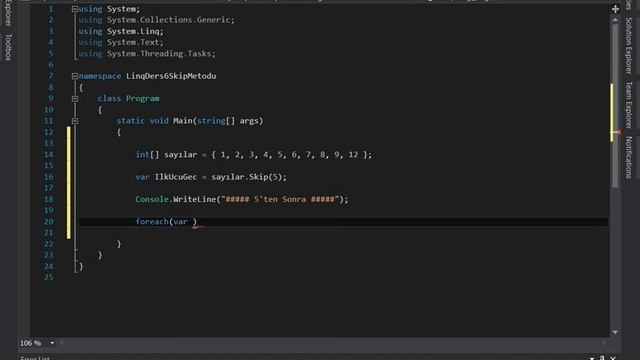Click the Main method name
Image resolution: width=640 pixels, height=360 pixels.
pos(182,121)
